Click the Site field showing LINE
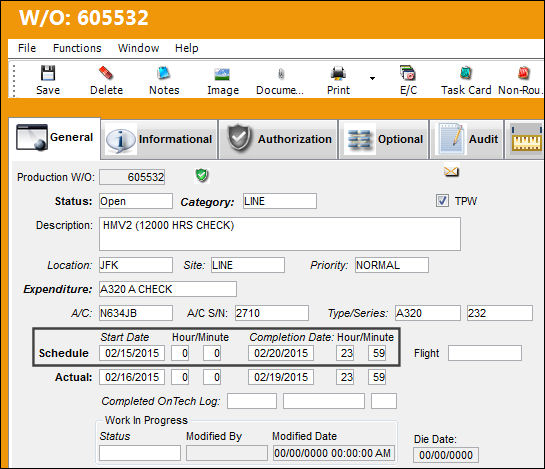Image resolution: width=545 pixels, height=469 pixels. [248, 265]
